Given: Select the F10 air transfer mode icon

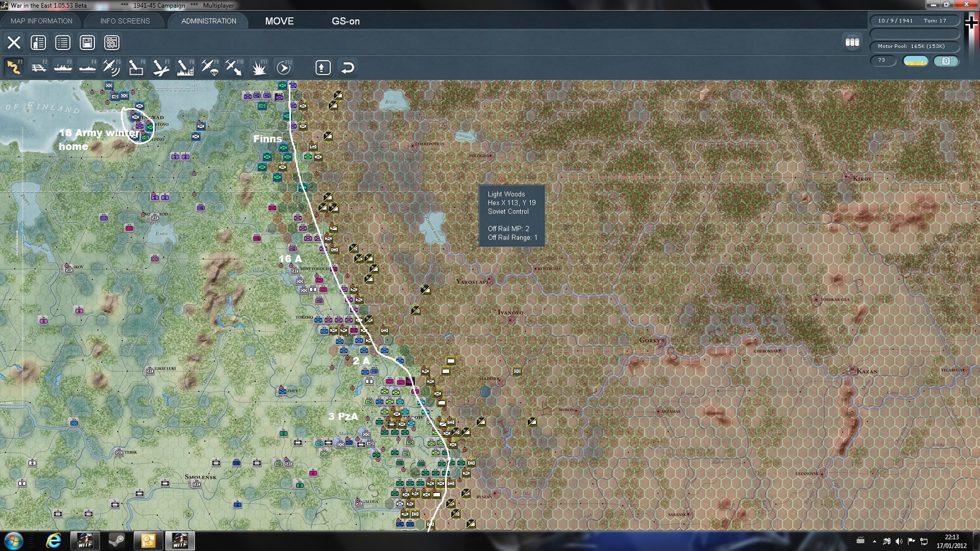Looking at the screenshot, I should pos(234,67).
